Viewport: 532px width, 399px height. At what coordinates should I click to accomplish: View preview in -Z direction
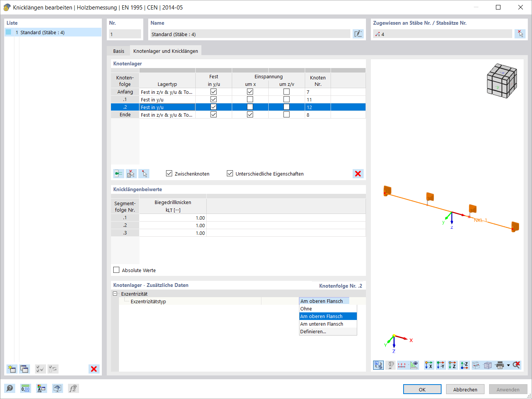[464, 365]
